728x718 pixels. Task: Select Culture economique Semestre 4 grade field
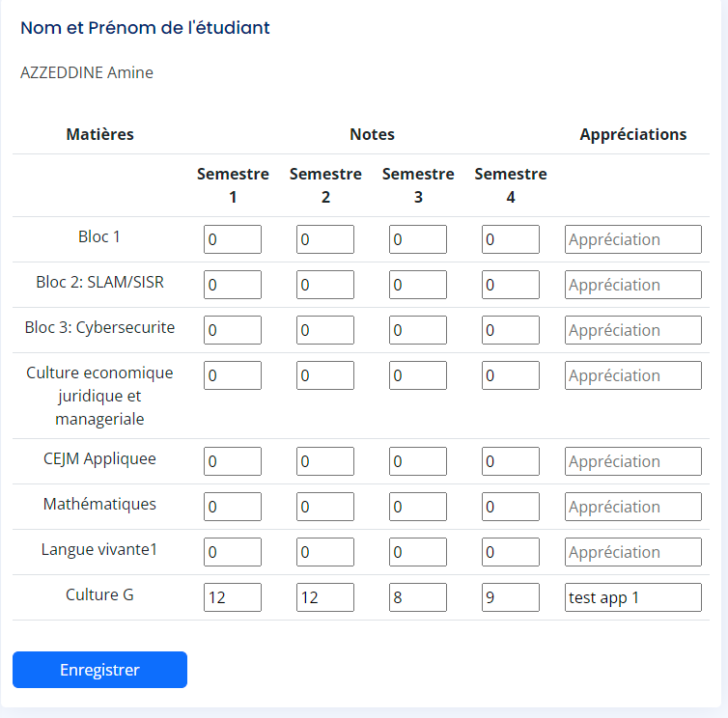click(510, 375)
